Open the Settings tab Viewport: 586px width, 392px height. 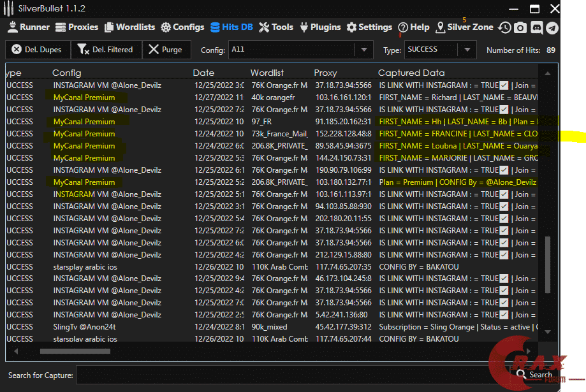[369, 27]
